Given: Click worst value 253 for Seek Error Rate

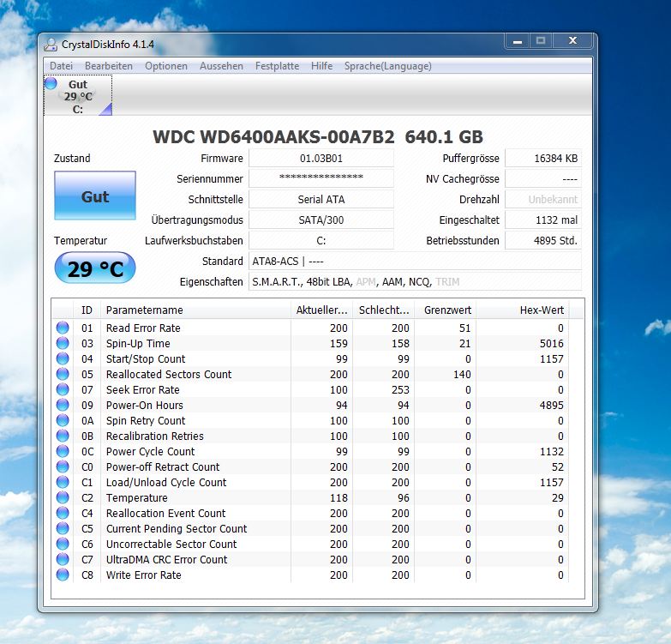Looking at the screenshot, I should [400, 389].
